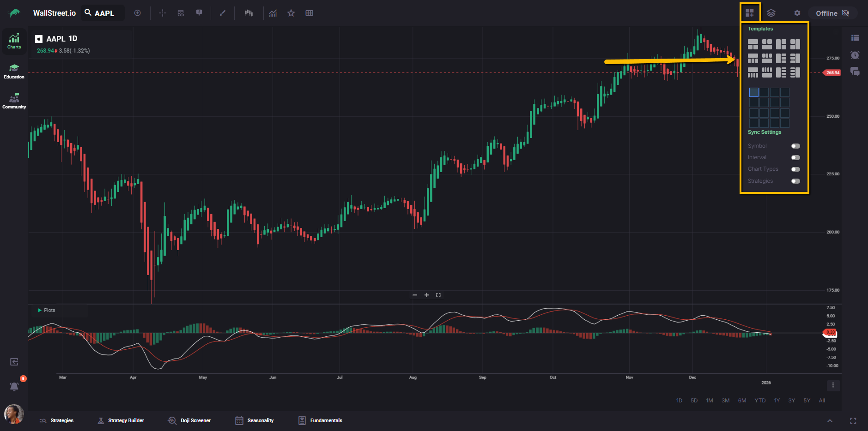This screenshot has width=868, height=431.
Task: Open the multi-chart layout templates button
Action: tap(749, 13)
